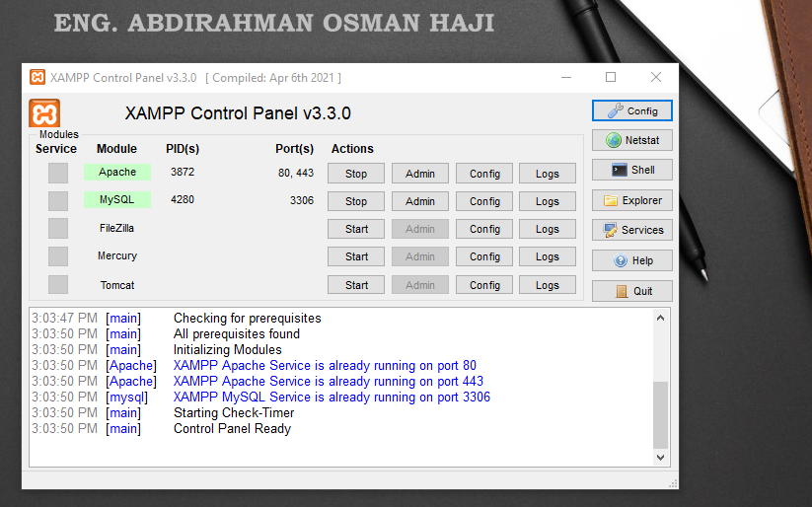Open FileZilla Logs menu

coord(548,229)
